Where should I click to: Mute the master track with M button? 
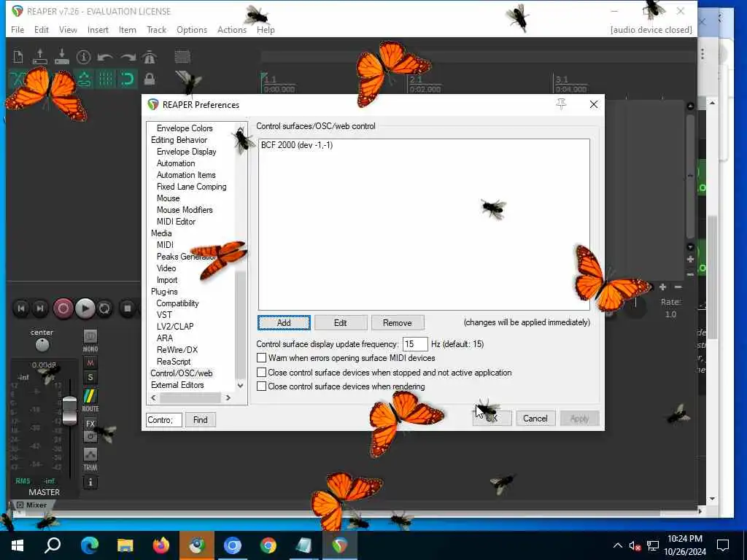click(x=90, y=363)
